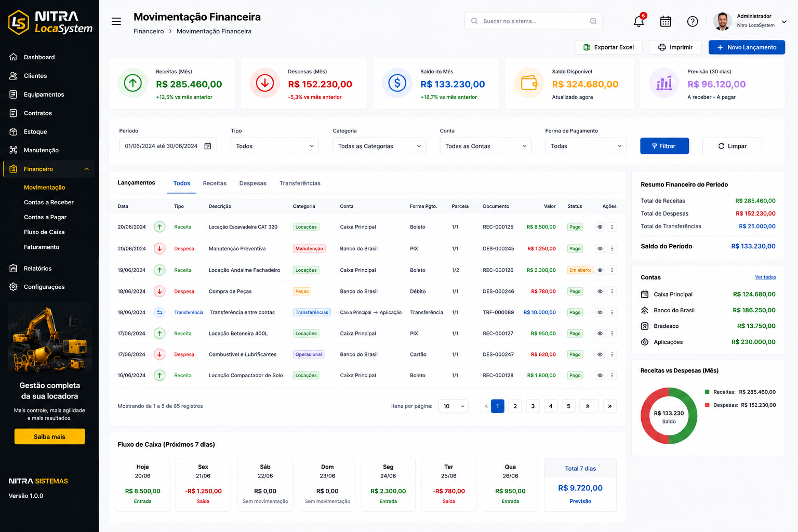Click the Banco do Brasil bank icon

(x=645, y=310)
